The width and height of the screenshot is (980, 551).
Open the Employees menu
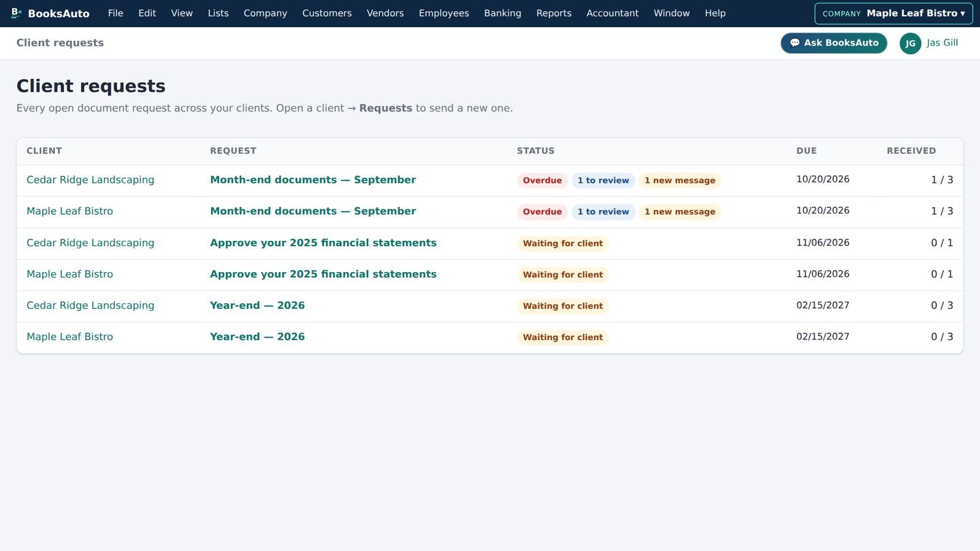click(444, 13)
